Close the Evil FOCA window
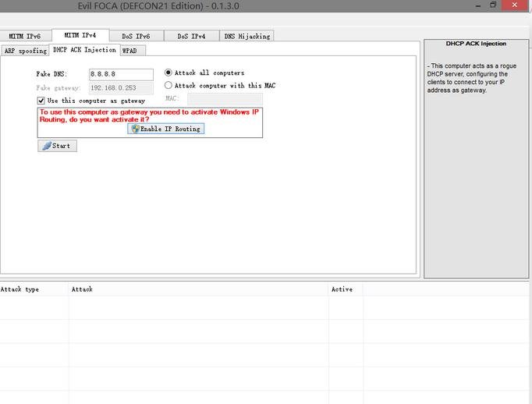The height and width of the screenshot is (404, 532). point(515,5)
